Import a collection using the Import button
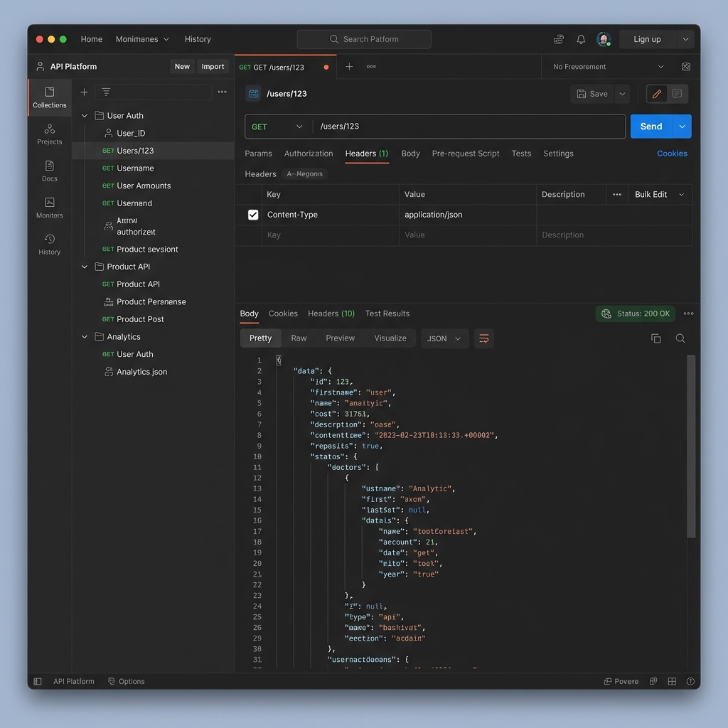The image size is (728, 728). 213,65
